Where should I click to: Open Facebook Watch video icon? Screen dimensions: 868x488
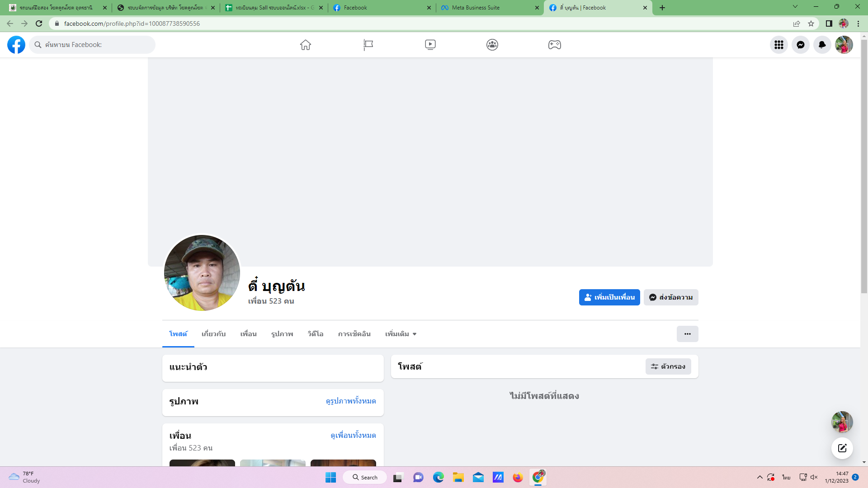pyautogui.click(x=430, y=45)
